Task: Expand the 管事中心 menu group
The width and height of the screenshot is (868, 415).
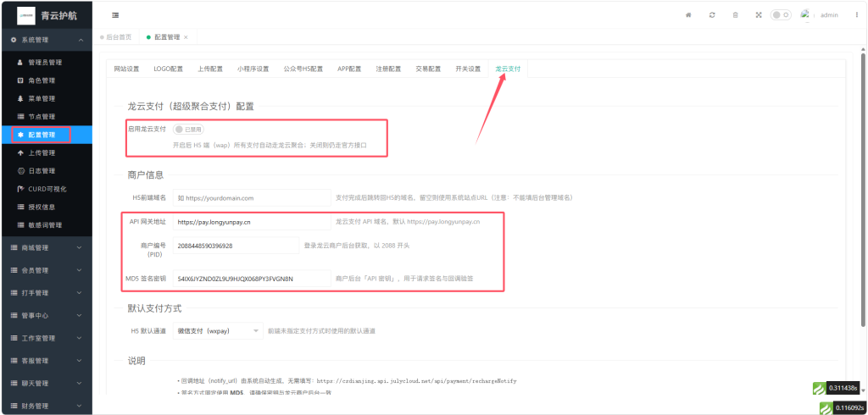Action: coord(46,315)
